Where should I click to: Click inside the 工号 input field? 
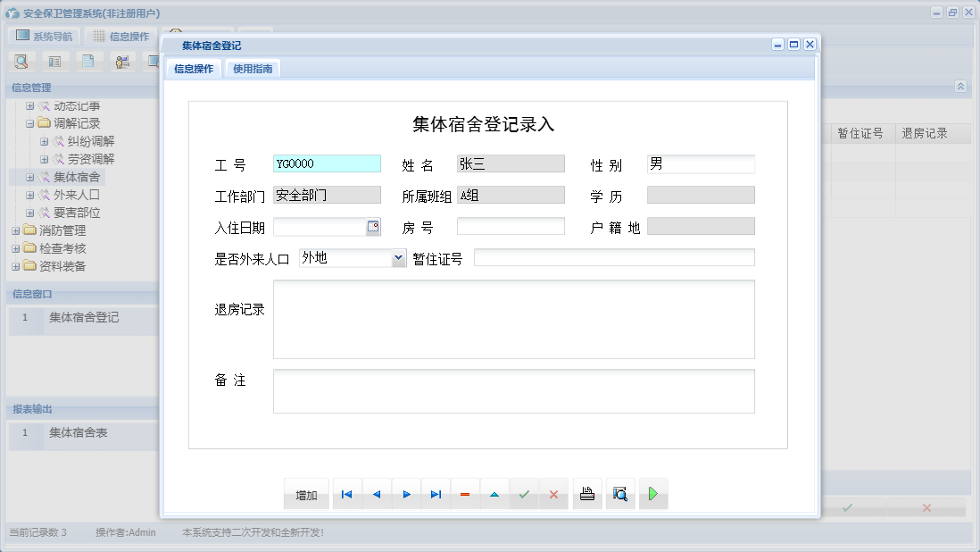(x=326, y=163)
